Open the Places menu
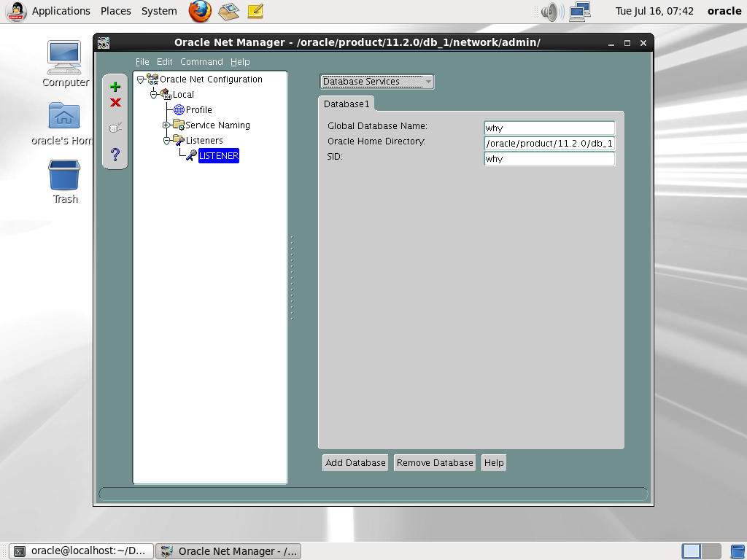747x560 pixels. click(x=116, y=11)
